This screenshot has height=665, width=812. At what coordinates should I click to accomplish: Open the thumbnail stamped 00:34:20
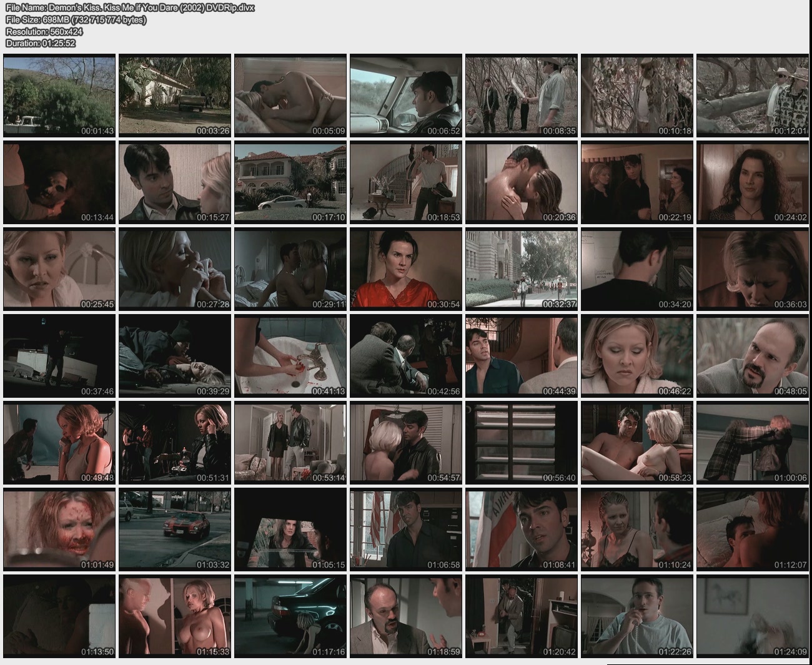click(637, 269)
